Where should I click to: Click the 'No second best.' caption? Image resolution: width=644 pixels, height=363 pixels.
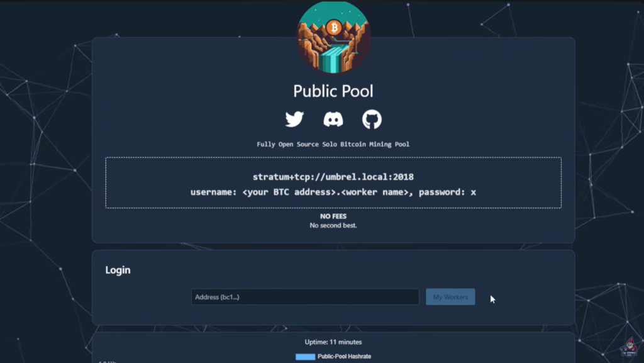[333, 225]
